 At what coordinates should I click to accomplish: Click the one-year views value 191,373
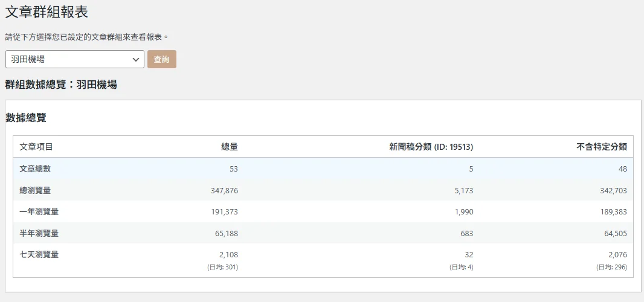pyautogui.click(x=224, y=211)
